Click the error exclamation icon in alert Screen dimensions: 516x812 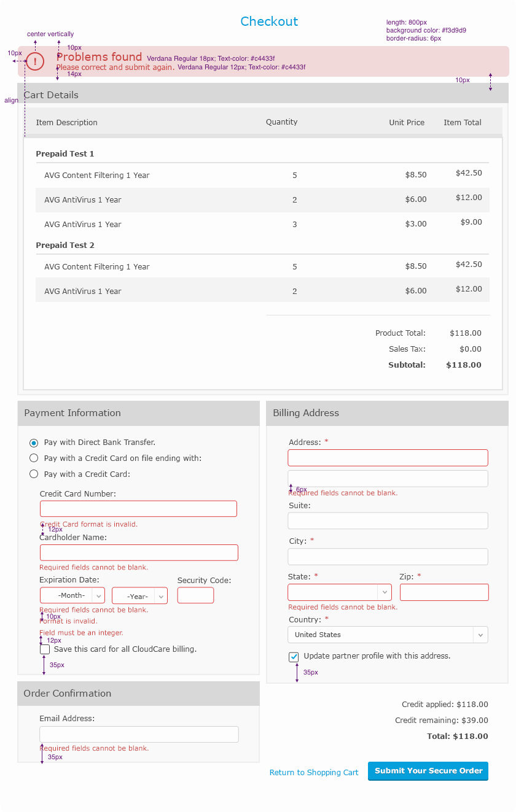click(x=35, y=61)
